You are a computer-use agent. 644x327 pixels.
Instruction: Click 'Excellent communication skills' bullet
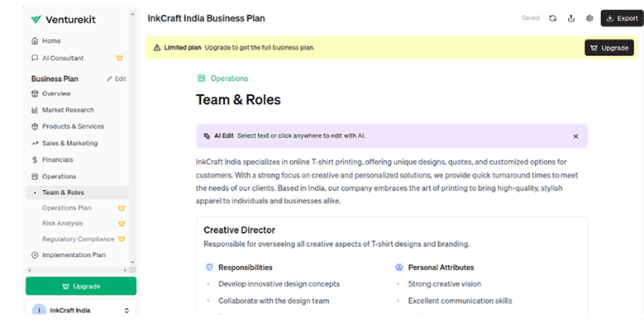[x=460, y=301]
